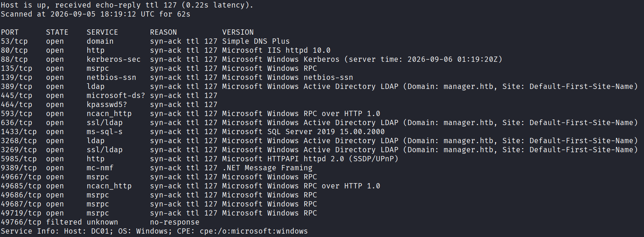644x237 pixels.
Task: Click the Microsoft IIS httpd 10.0 text
Action: click(x=276, y=50)
